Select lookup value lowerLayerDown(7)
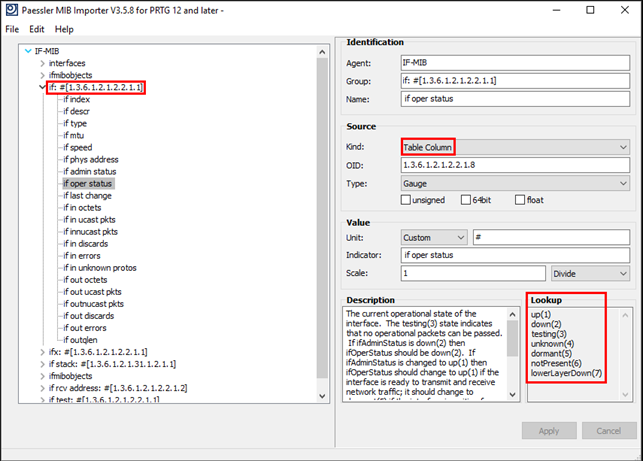 point(566,373)
